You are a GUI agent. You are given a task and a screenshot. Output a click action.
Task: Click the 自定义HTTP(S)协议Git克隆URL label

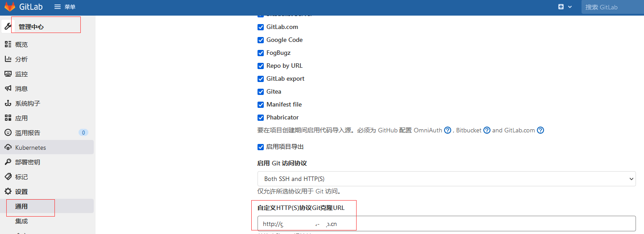(x=301, y=208)
